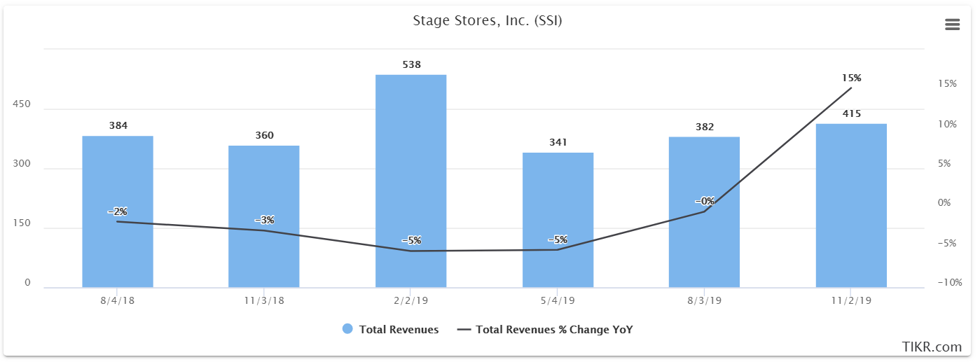Click the 450 left axis tick label
Viewport: 980px width, 362px height.
[22, 104]
